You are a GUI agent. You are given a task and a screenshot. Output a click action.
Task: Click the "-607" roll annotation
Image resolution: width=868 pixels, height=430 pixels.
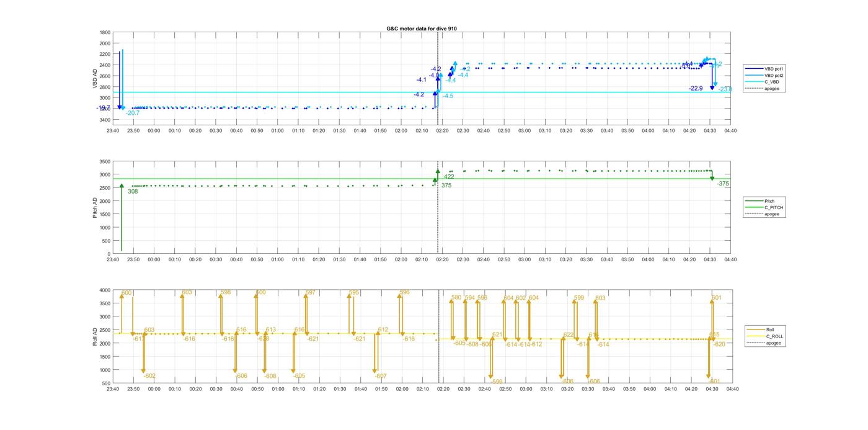tap(381, 376)
